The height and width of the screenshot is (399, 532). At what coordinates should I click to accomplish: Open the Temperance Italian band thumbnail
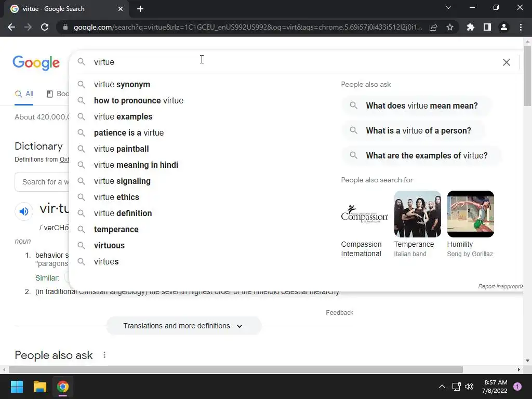417,214
